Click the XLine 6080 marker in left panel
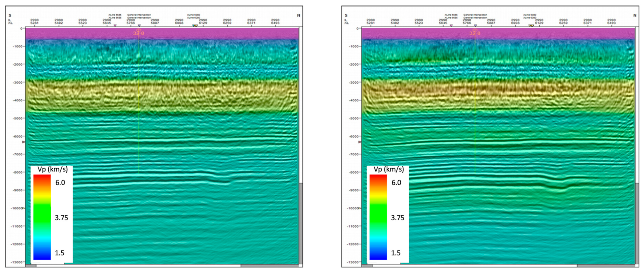644x273 pixels. [195, 26]
